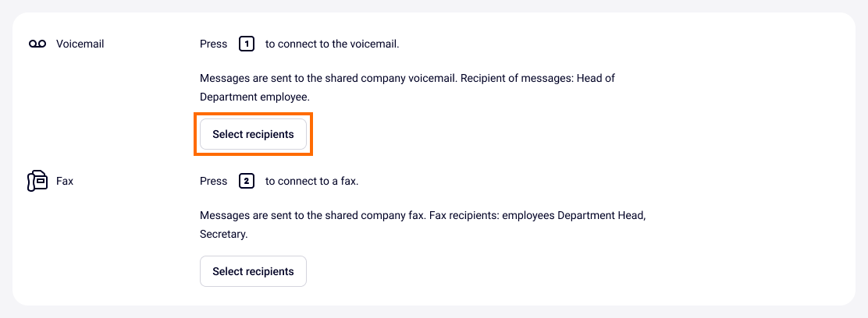
Task: Click the Voicemail section label
Action: [80, 44]
